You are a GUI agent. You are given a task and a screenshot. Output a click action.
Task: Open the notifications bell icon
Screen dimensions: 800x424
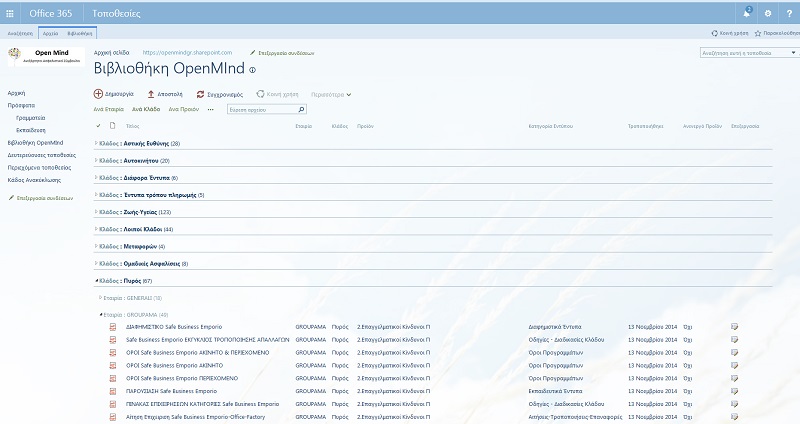coord(746,13)
